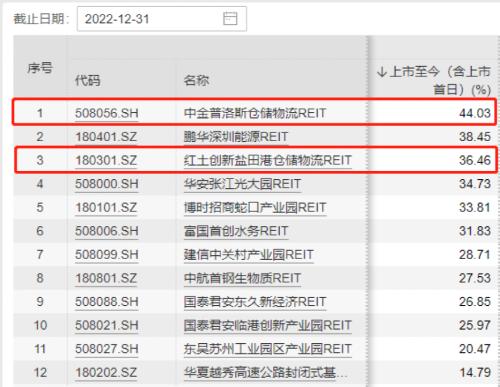Open 华夏越秀高速公路封闭式基... name link
The image size is (500, 387).
(x=266, y=373)
